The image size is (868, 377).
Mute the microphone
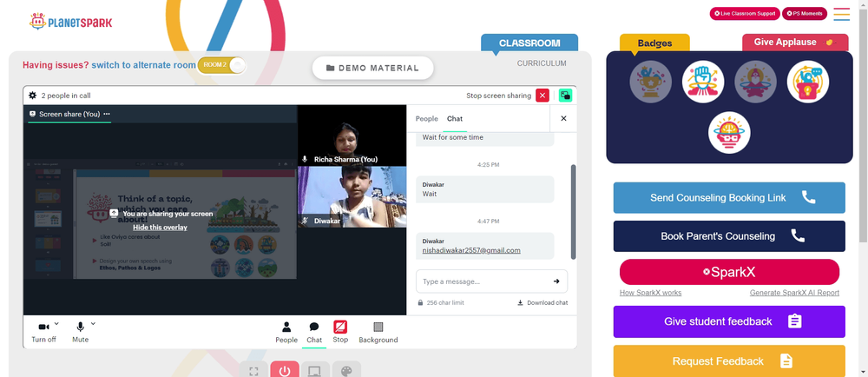tap(80, 332)
